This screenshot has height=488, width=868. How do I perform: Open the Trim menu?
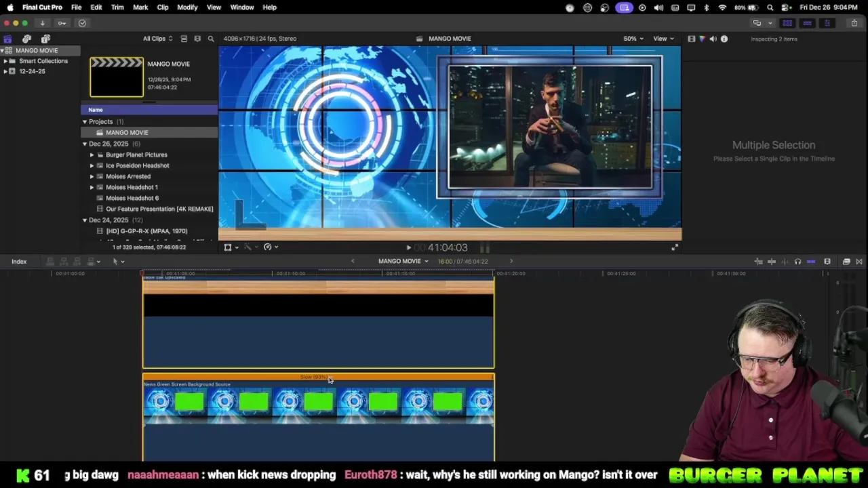coord(117,7)
